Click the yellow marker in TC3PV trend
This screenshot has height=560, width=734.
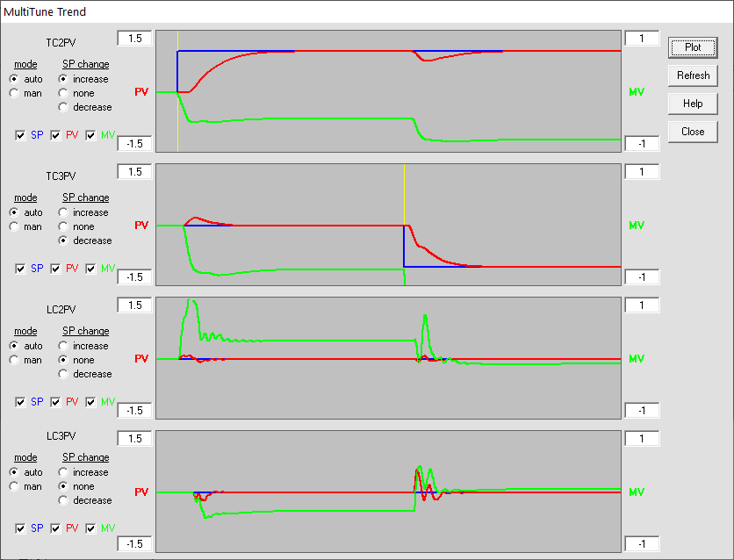click(404, 195)
